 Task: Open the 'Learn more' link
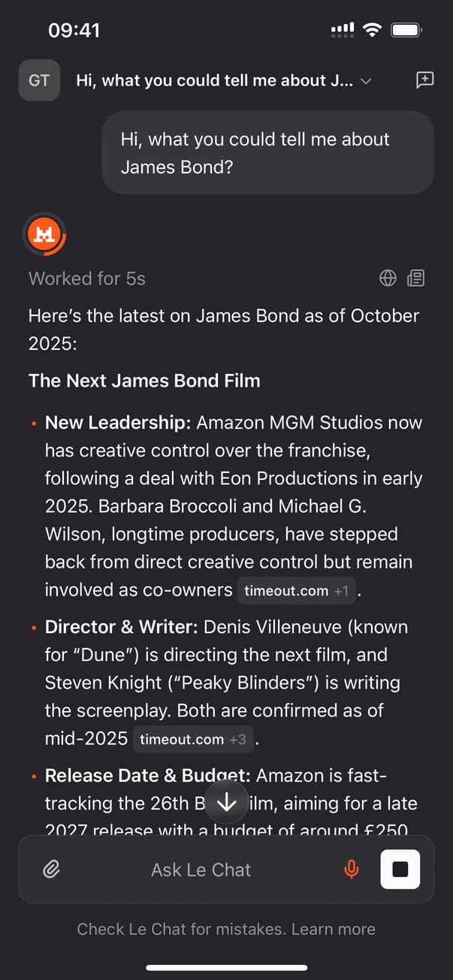[x=333, y=930]
